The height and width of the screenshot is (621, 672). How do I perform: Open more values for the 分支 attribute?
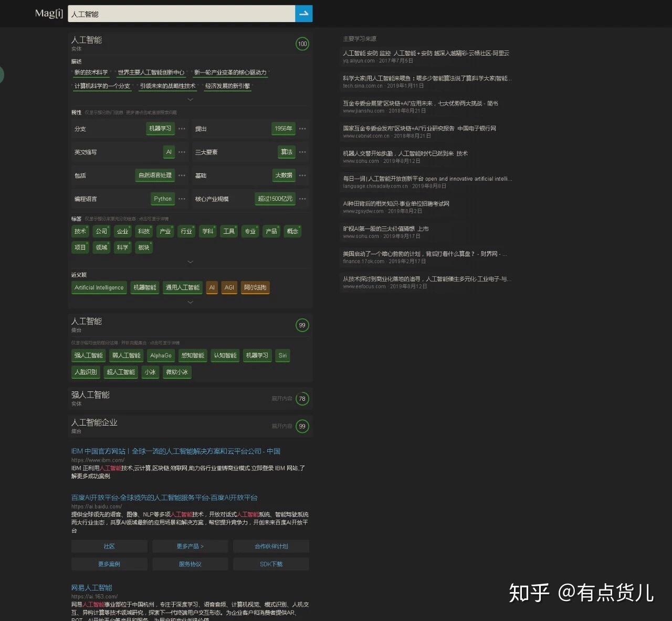tap(182, 129)
